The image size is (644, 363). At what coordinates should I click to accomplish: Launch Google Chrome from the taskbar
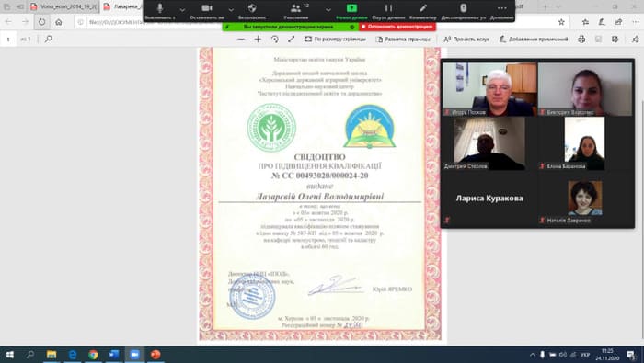(x=93, y=355)
